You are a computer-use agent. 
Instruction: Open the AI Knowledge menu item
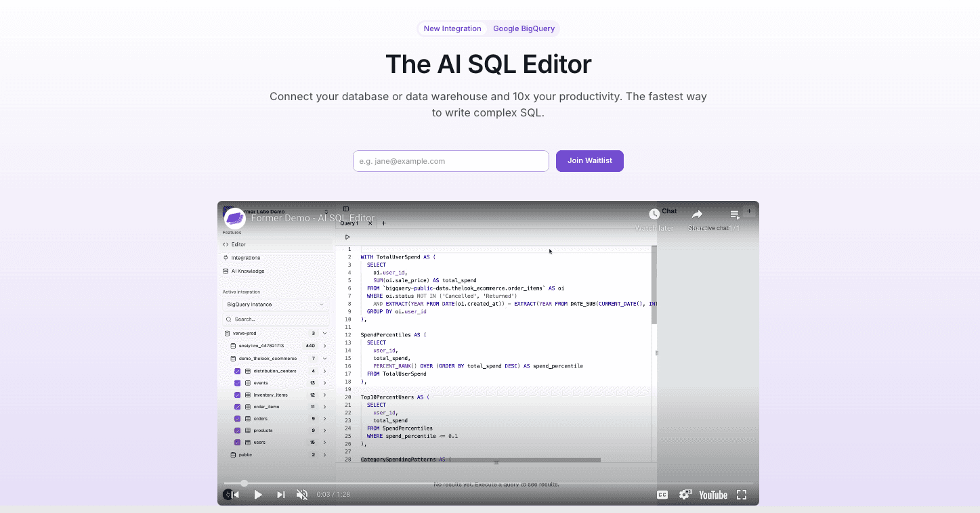(x=276, y=271)
